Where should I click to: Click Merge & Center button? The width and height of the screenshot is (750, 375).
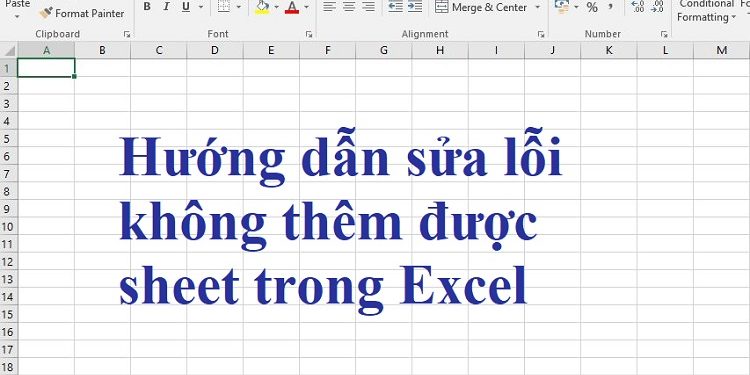pyautogui.click(x=481, y=7)
